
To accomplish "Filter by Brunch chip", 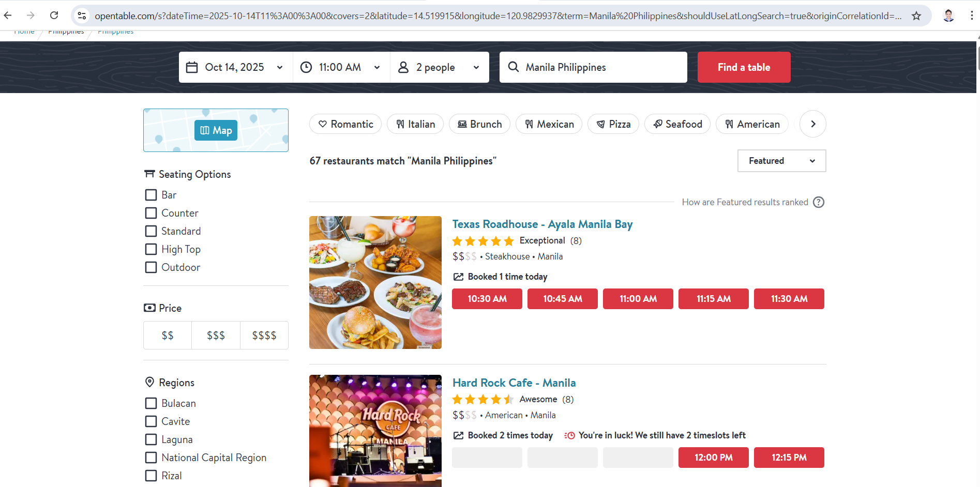I will coord(479,124).
